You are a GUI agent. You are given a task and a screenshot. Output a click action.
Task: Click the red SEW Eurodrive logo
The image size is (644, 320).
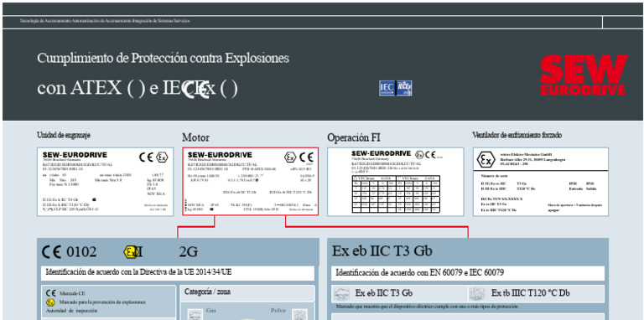[584, 75]
